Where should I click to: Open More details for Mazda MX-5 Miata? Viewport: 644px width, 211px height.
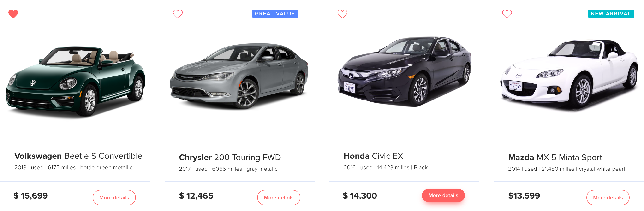tap(608, 198)
